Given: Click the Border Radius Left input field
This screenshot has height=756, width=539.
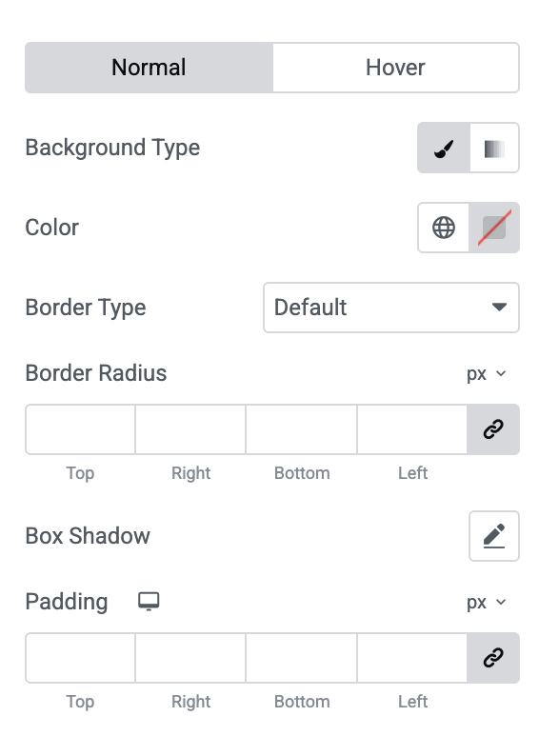Looking at the screenshot, I should 412,429.
